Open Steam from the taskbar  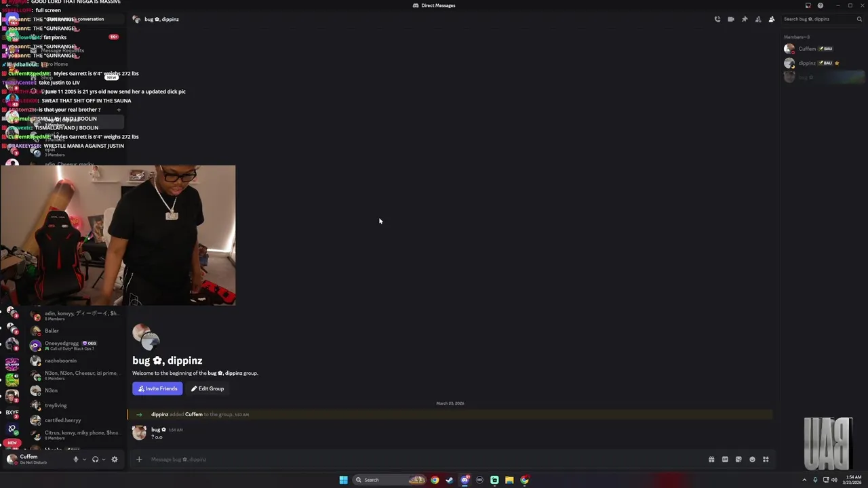coord(449,480)
